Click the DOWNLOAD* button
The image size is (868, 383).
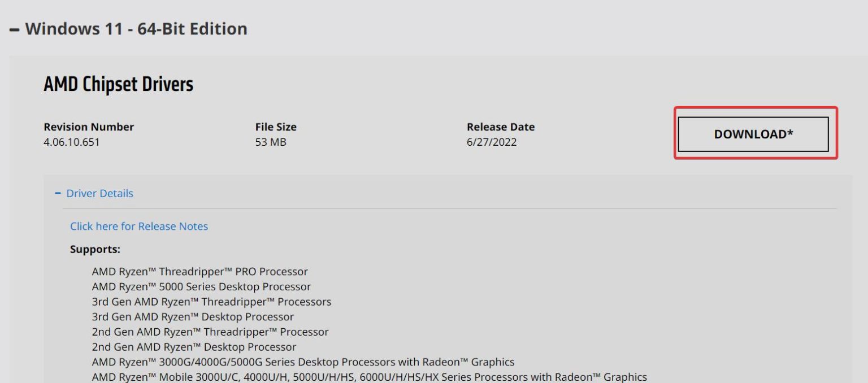click(753, 134)
